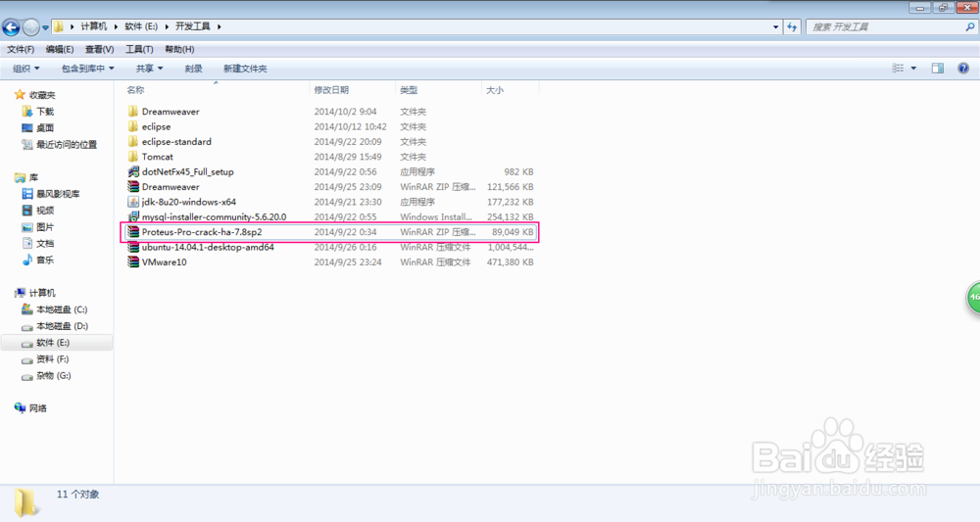980x522 pixels.
Task: Select 收藏夹 star in navigation pane
Action: tap(20, 94)
